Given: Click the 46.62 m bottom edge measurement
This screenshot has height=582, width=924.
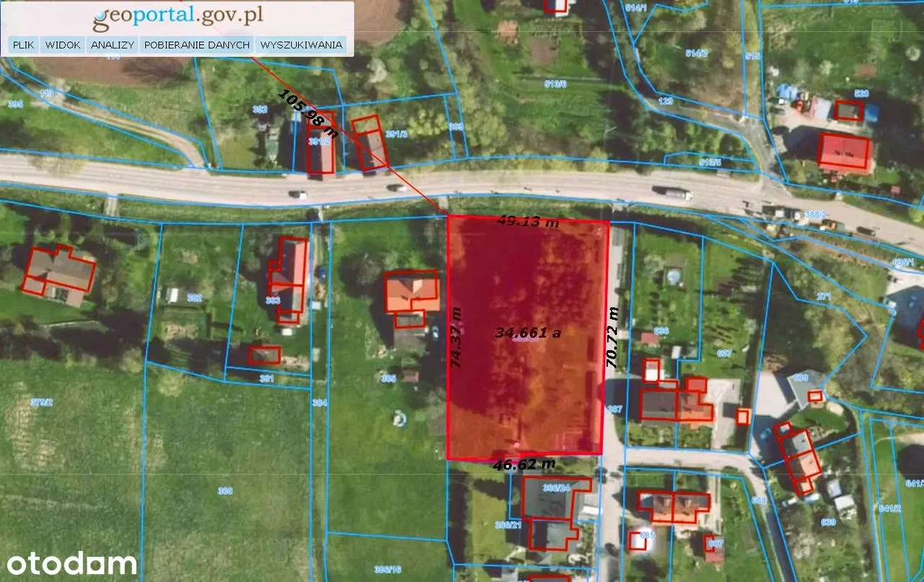Looking at the screenshot, I should click(524, 464).
